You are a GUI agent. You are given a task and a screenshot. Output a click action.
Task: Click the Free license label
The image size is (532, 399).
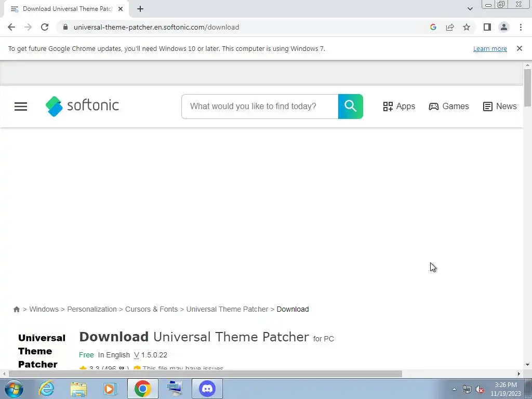[x=86, y=355]
